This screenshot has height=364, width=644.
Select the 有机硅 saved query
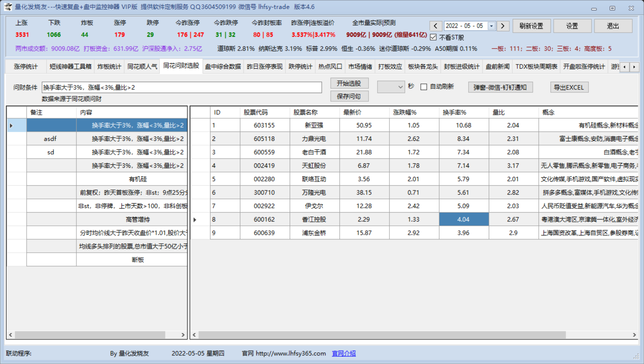pyautogui.click(x=138, y=179)
